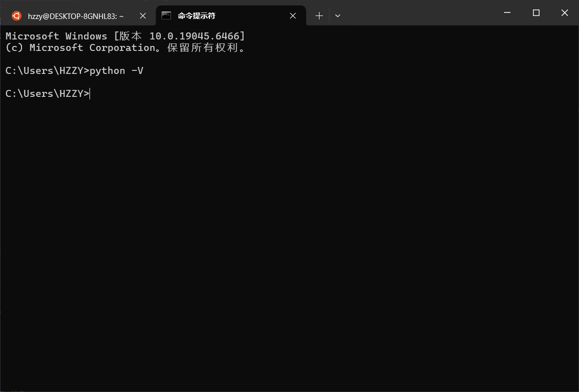
Task: Open a new terminal tab with the plus icon
Action: [x=319, y=15]
